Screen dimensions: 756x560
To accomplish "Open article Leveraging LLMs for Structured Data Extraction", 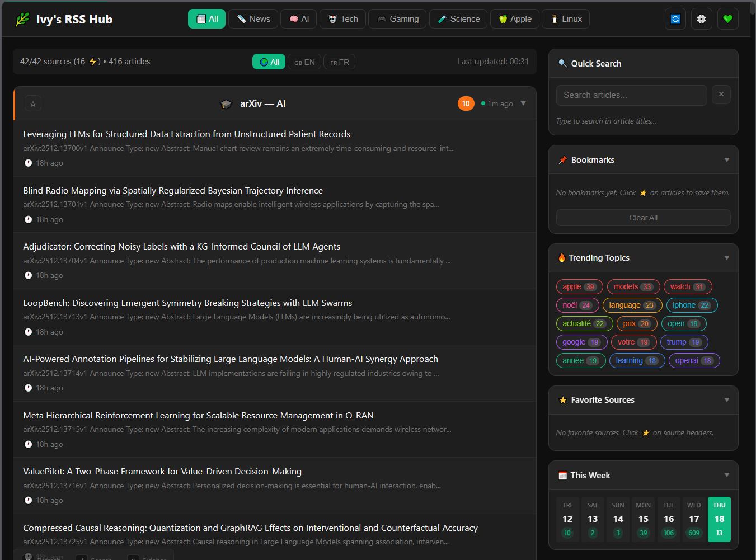I will click(187, 134).
